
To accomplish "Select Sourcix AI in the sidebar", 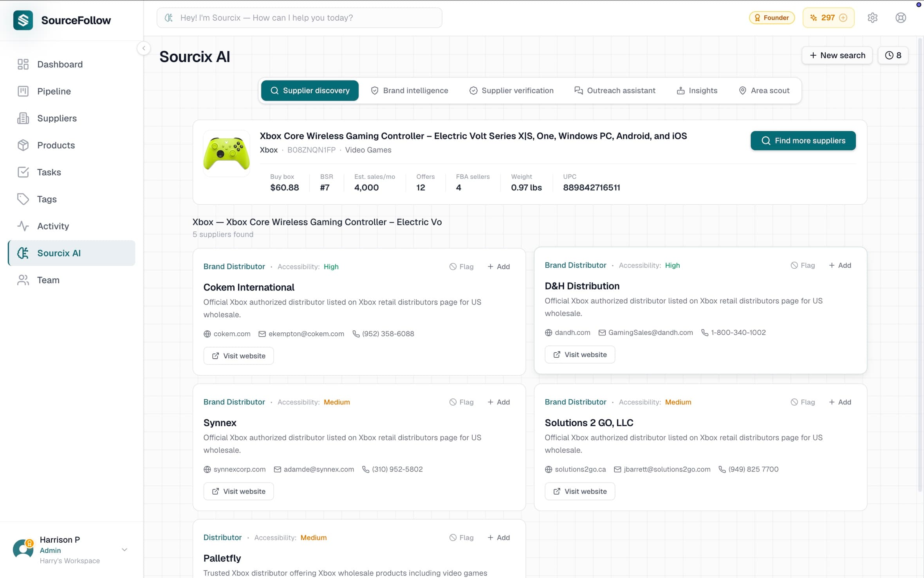I will [x=59, y=253].
